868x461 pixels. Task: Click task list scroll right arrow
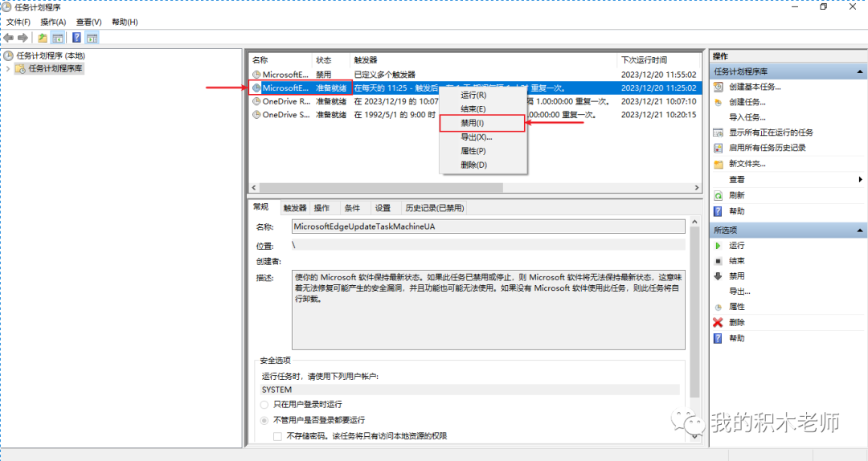696,188
